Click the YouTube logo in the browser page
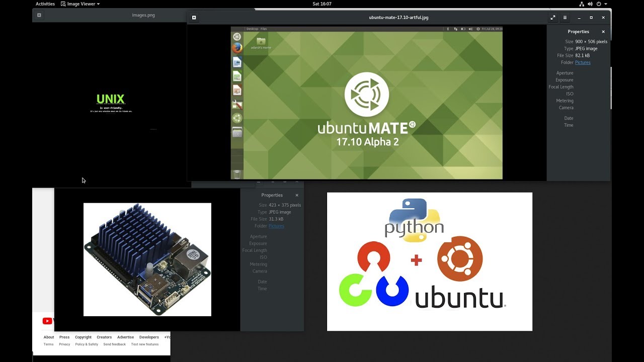The image size is (644, 362). (x=48, y=321)
